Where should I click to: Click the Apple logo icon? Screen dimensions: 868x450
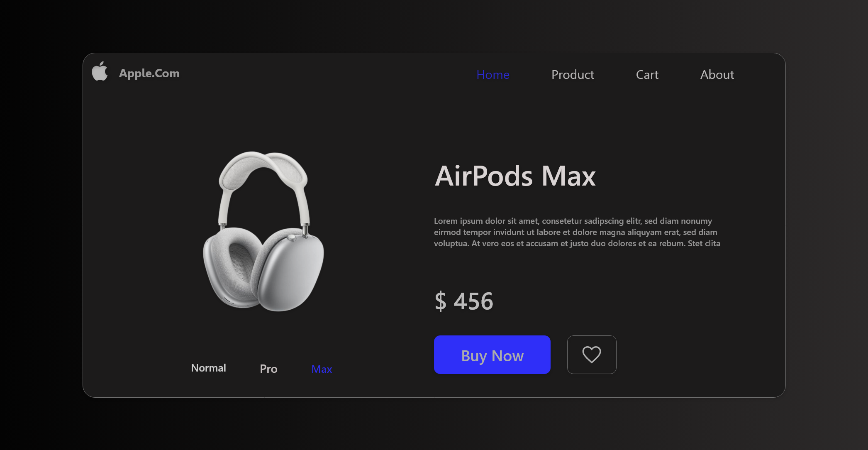[x=100, y=71]
